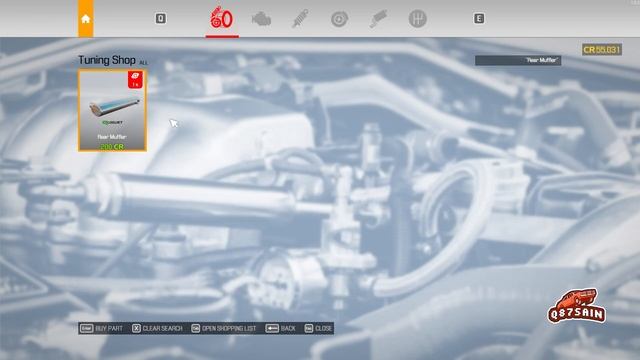
Task: Click the 'Rear Muffler' search field
Action: pyautogui.click(x=518, y=60)
